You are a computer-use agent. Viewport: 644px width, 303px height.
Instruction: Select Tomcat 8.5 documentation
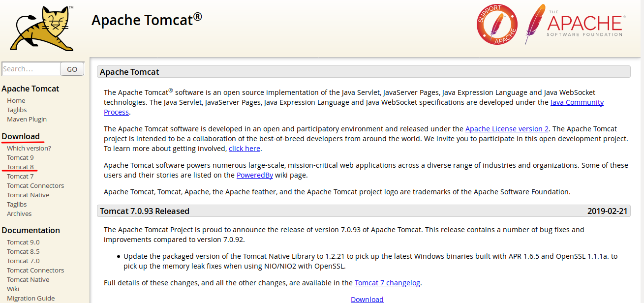[x=23, y=251]
